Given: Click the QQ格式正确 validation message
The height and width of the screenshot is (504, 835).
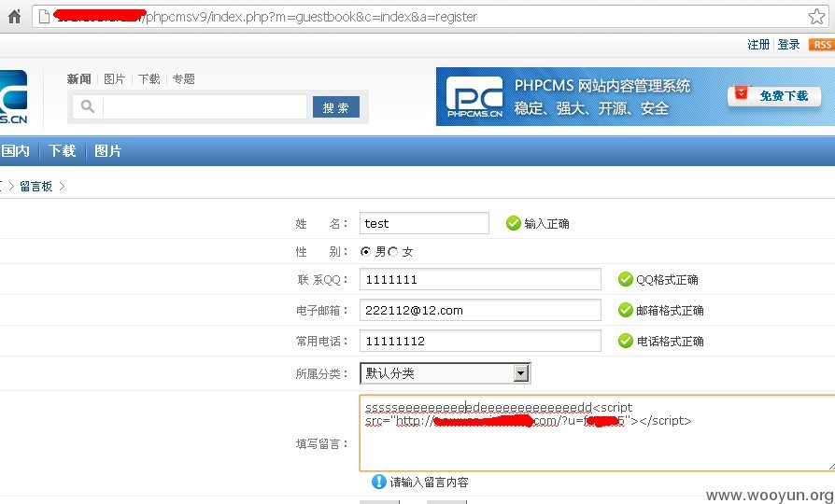Looking at the screenshot, I should coord(667,280).
